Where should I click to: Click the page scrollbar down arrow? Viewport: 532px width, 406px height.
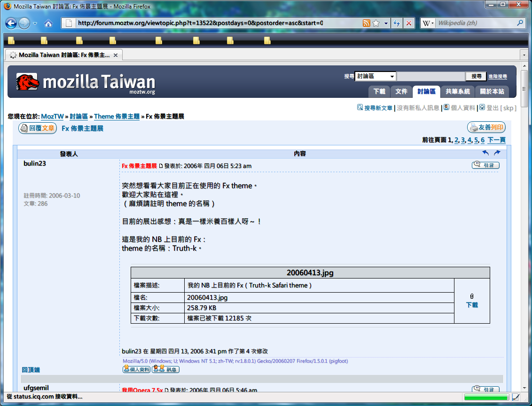524,388
